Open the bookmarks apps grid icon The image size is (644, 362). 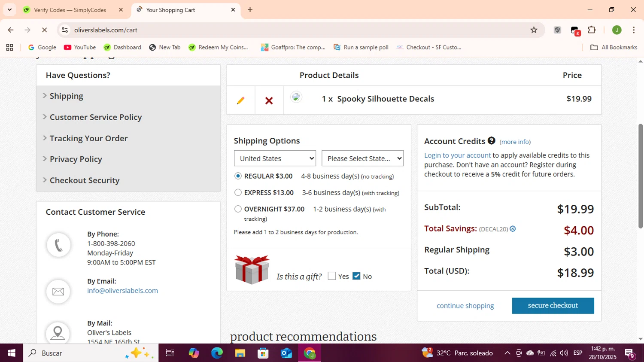pos(9,47)
